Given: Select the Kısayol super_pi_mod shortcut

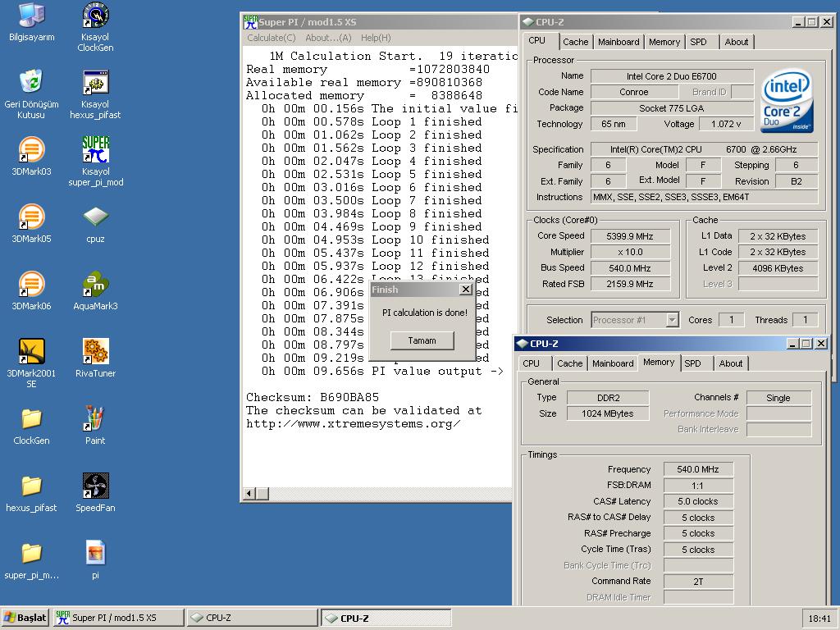Looking at the screenshot, I should [x=95, y=162].
